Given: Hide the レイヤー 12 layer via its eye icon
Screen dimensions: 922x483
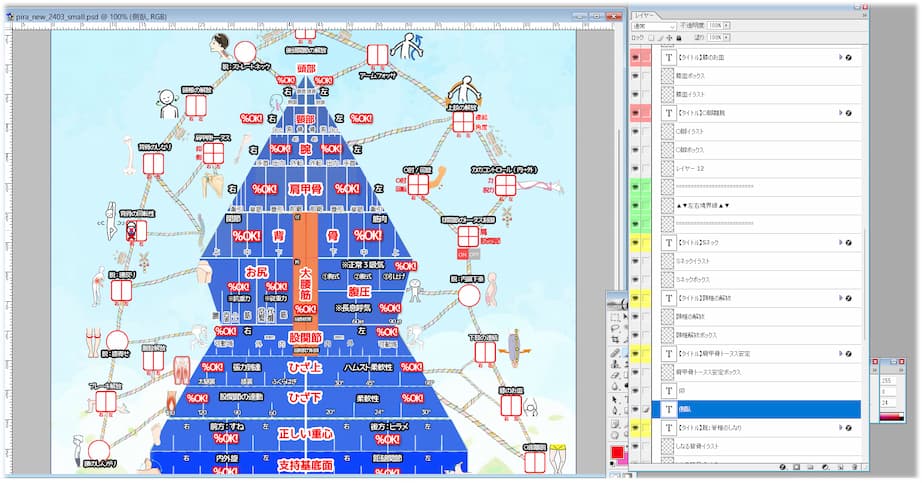Looking at the screenshot, I should click(636, 168).
